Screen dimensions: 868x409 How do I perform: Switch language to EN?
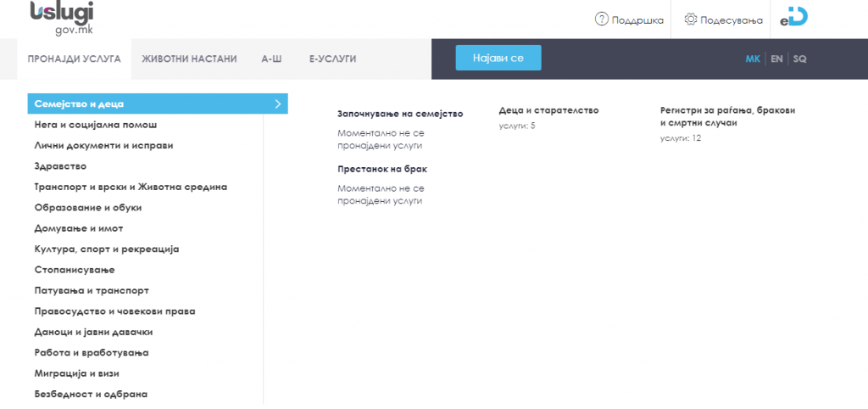point(776,59)
